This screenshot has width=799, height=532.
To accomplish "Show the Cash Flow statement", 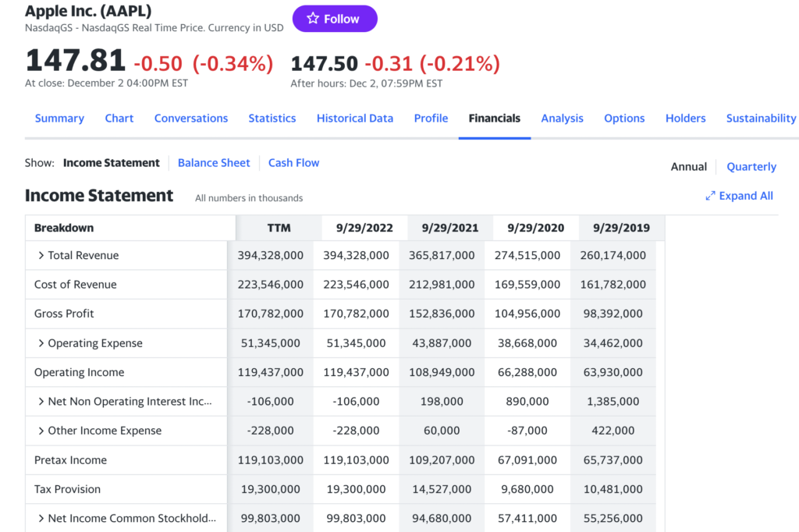I will (293, 163).
